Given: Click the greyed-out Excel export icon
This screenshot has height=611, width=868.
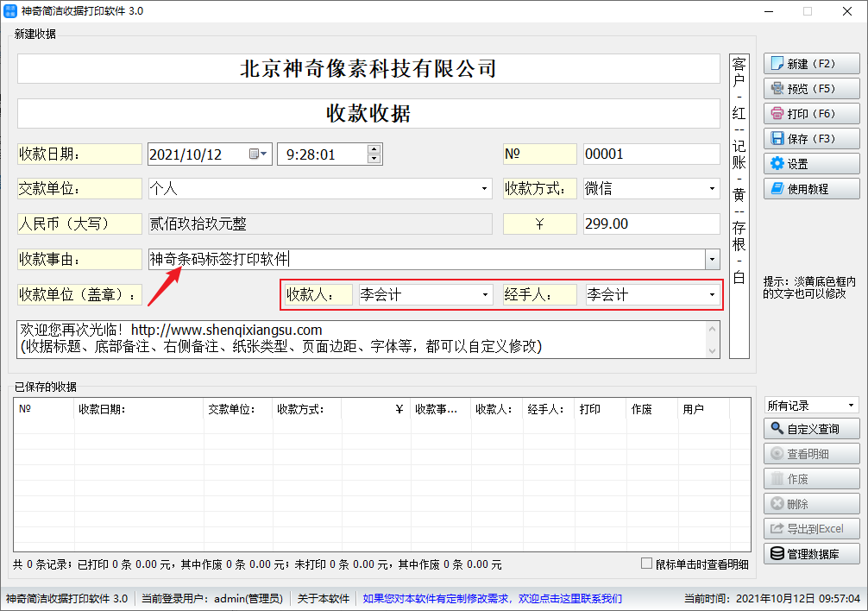Looking at the screenshot, I should pos(777,528).
